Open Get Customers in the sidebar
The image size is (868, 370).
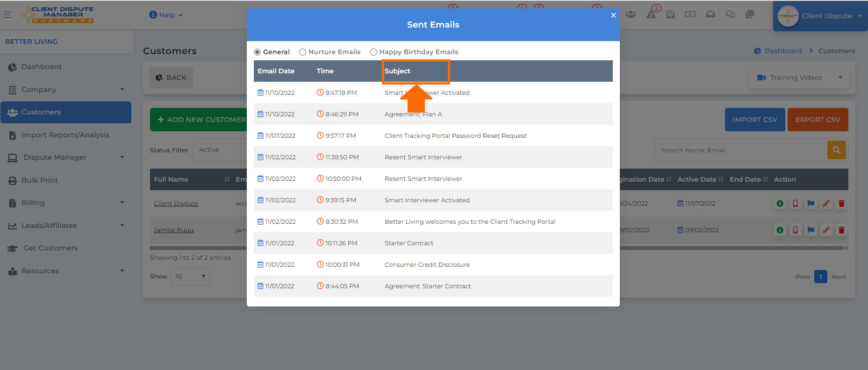tap(65, 248)
